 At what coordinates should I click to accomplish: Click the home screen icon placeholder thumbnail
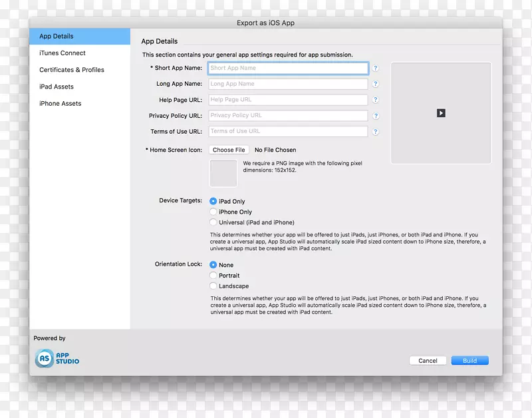pos(223,173)
